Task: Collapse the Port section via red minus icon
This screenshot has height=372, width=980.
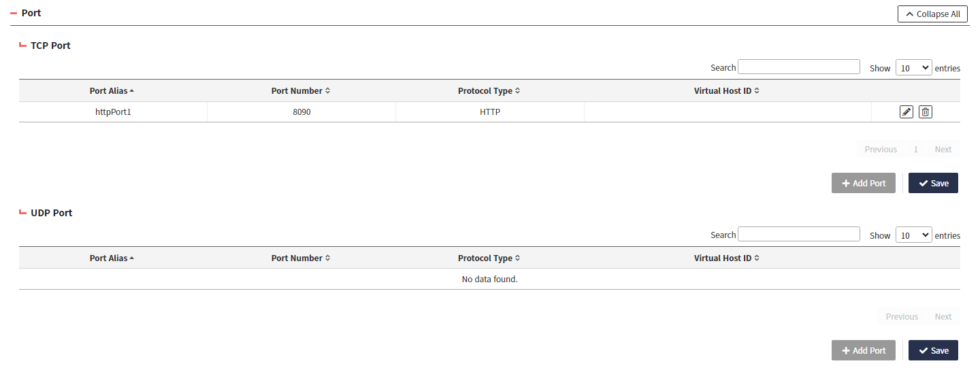Action: tap(14, 13)
